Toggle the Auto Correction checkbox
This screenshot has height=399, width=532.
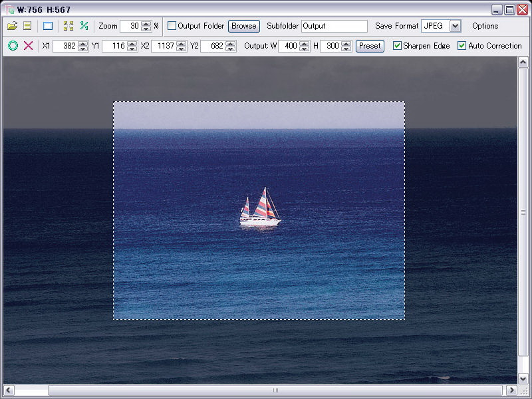pos(462,46)
